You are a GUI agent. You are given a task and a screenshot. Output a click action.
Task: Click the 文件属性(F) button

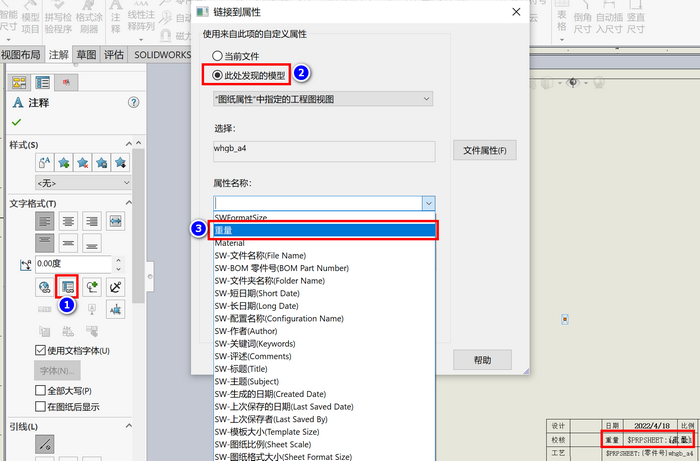click(x=485, y=150)
